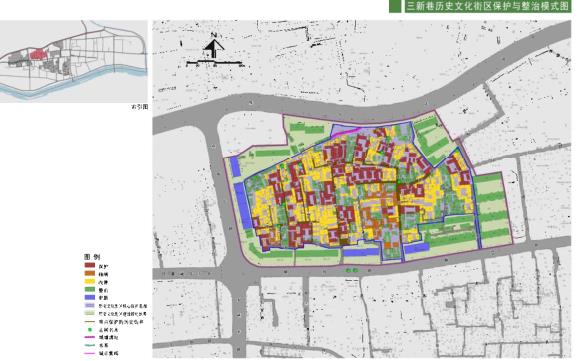Click the green square beside the title
Screen dimensions: 578x361
click(x=395, y=6)
